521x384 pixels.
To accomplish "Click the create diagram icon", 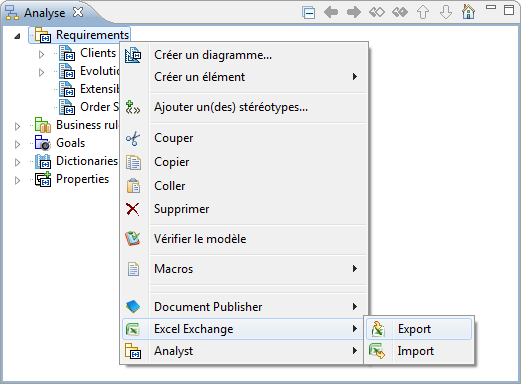I will (x=133, y=55).
